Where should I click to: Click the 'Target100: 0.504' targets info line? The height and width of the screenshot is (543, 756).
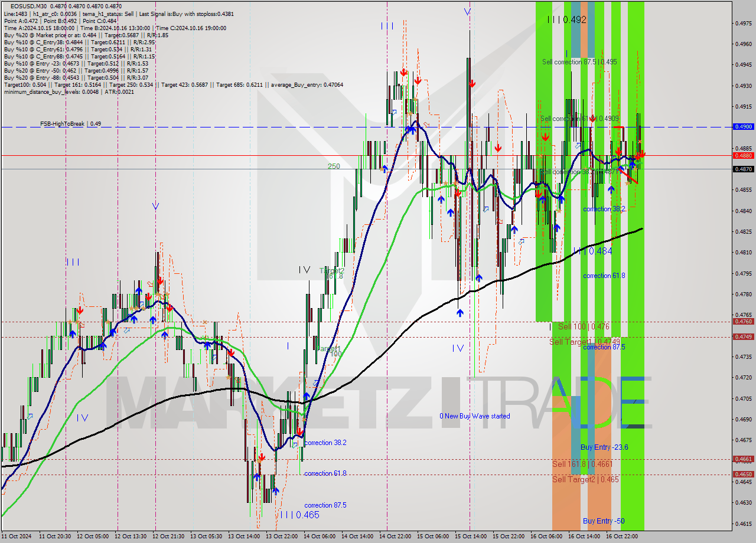[x=173, y=84]
